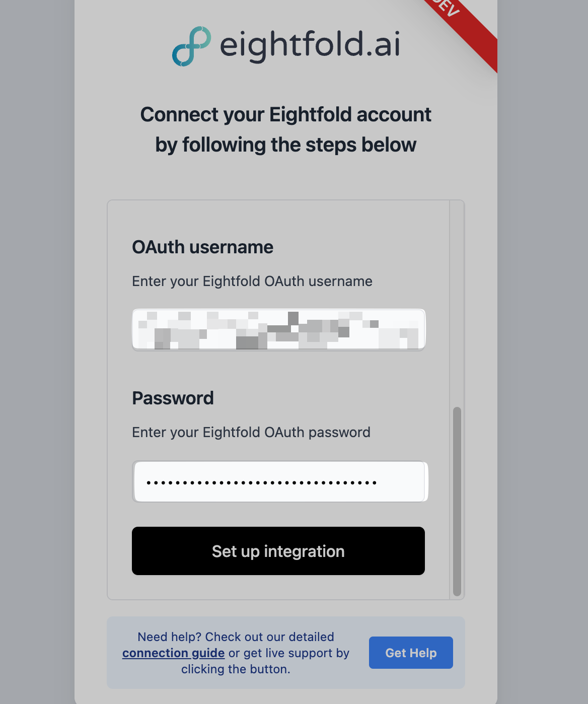Screen dimensions: 588x704
Task: Click the eightfold.ai wordmark text
Action: (310, 45)
